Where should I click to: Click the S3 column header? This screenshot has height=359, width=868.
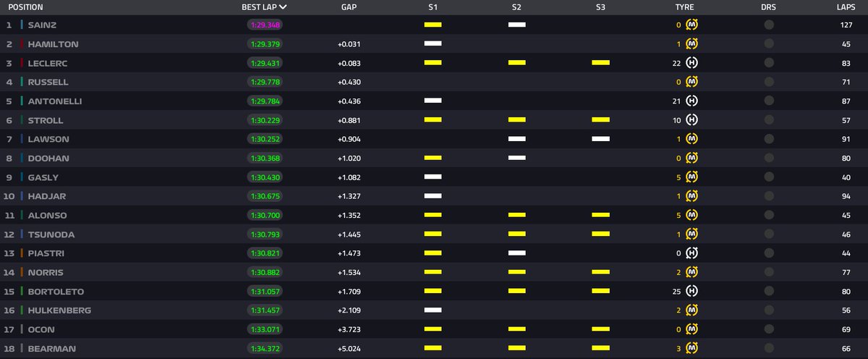[600, 7]
